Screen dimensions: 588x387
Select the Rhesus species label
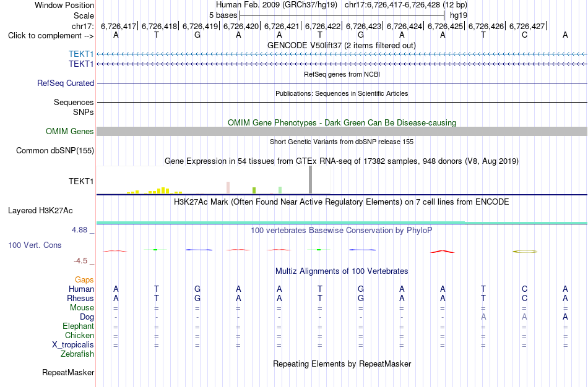point(80,298)
